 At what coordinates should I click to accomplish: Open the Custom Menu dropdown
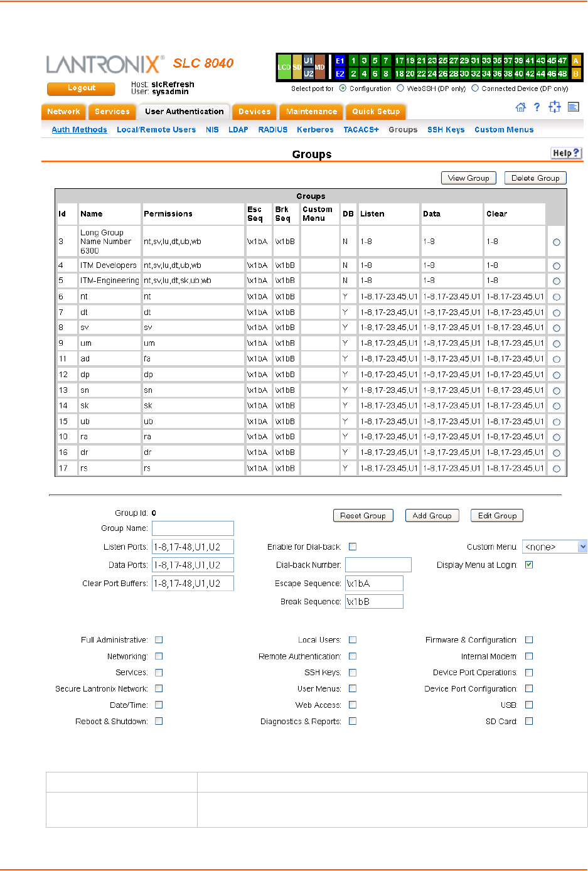pos(555,547)
